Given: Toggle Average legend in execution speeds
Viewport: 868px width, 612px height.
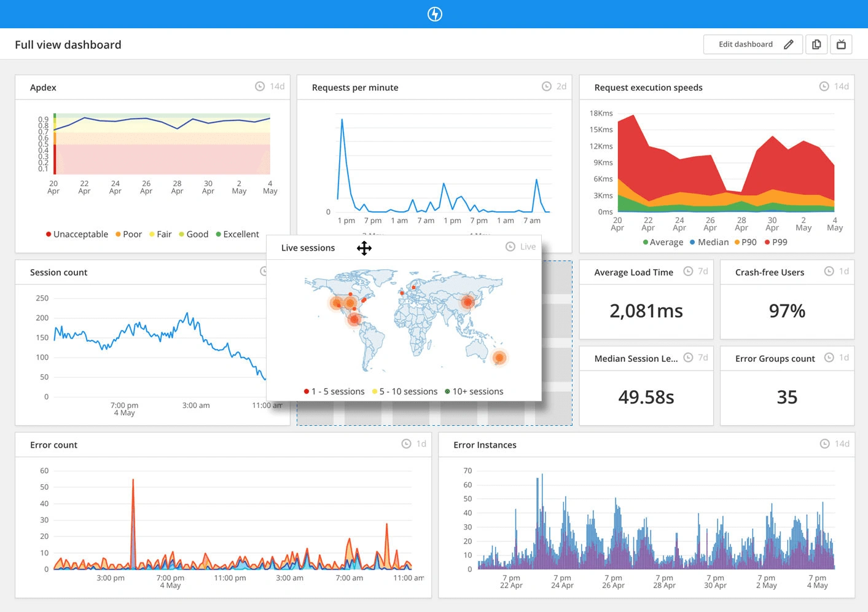Looking at the screenshot, I should (x=663, y=243).
